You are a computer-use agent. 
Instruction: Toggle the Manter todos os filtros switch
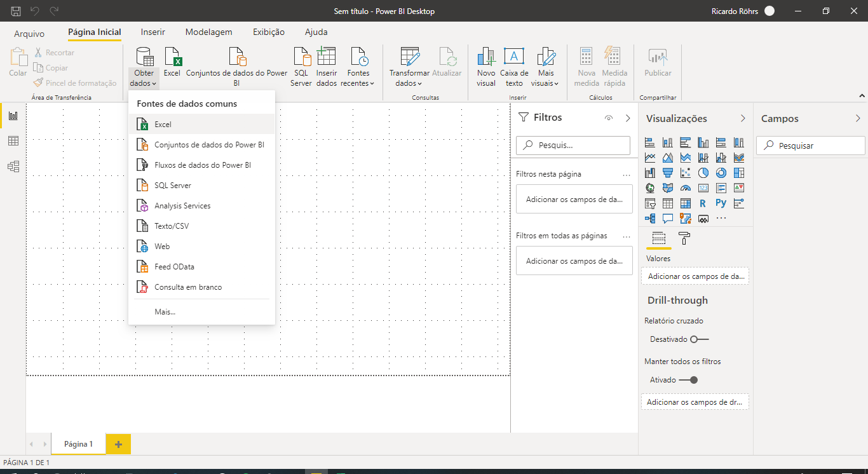(x=688, y=380)
